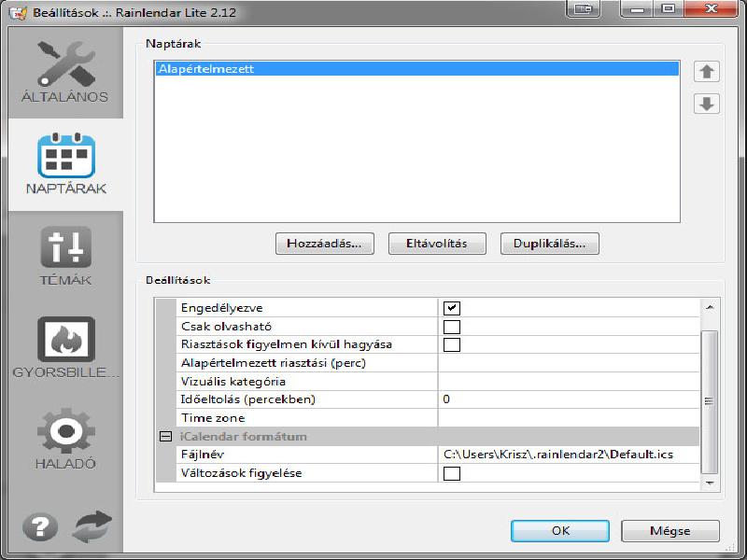
Task: Click the refresh arrows icon
Action: [x=92, y=526]
